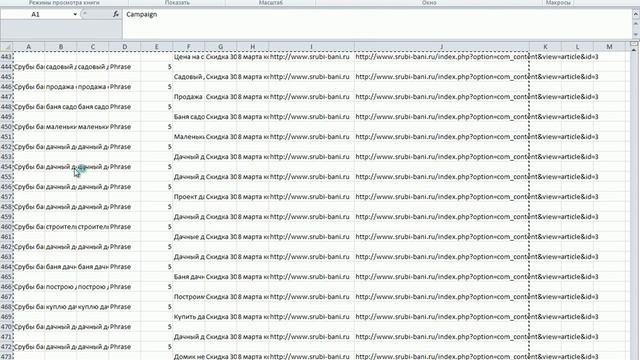
Task: Select column G by its header
Action: 220,47
